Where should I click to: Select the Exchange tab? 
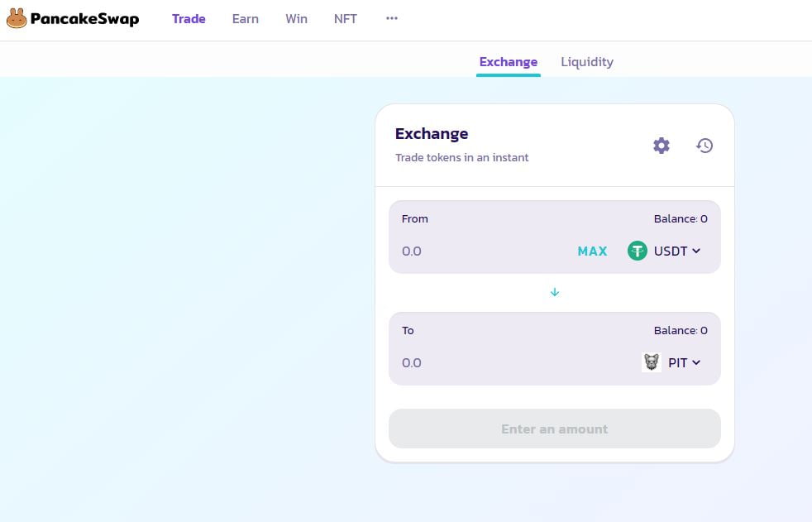pyautogui.click(x=509, y=62)
